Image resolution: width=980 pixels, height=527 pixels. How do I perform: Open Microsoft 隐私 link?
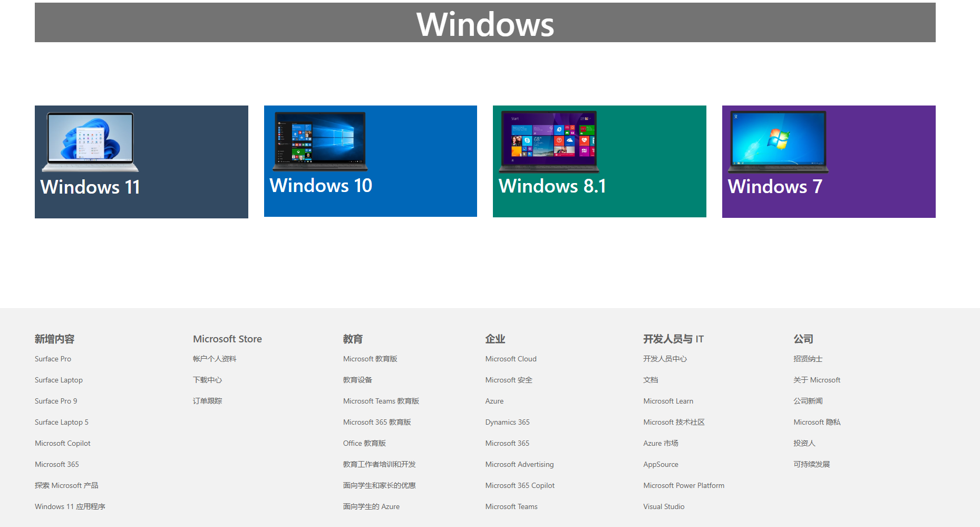817,422
